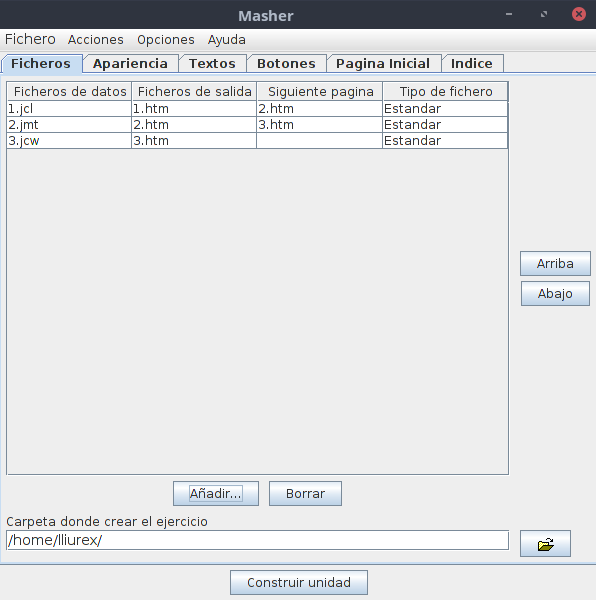The width and height of the screenshot is (596, 600).
Task: Click the Abajo button
Action: (555, 293)
